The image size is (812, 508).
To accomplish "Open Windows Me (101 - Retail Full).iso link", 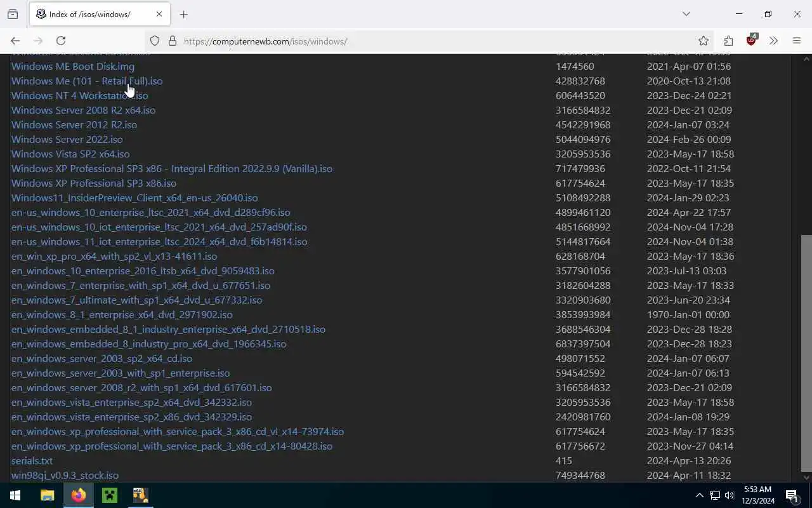I will pos(87,81).
